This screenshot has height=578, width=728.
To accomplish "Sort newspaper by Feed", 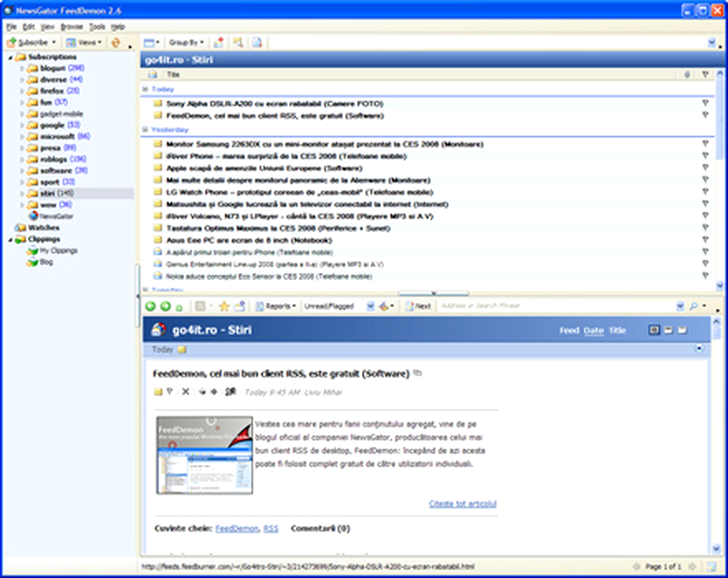I will tap(569, 330).
